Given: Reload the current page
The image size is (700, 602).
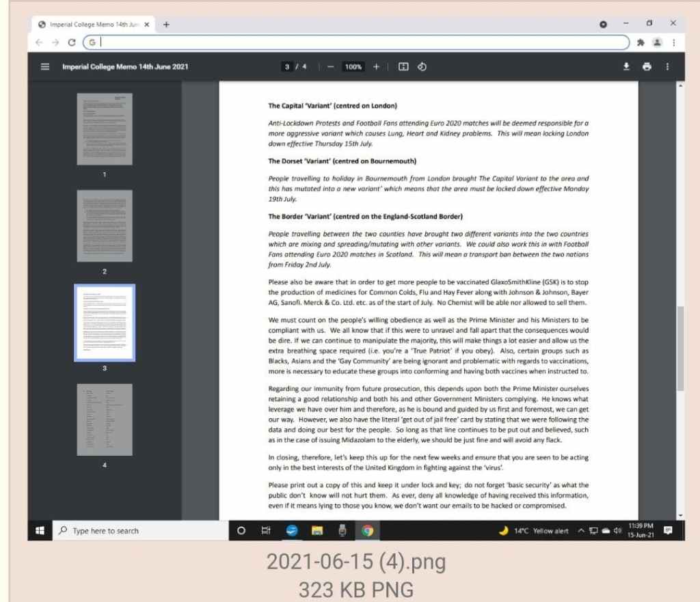Looking at the screenshot, I should [72, 42].
